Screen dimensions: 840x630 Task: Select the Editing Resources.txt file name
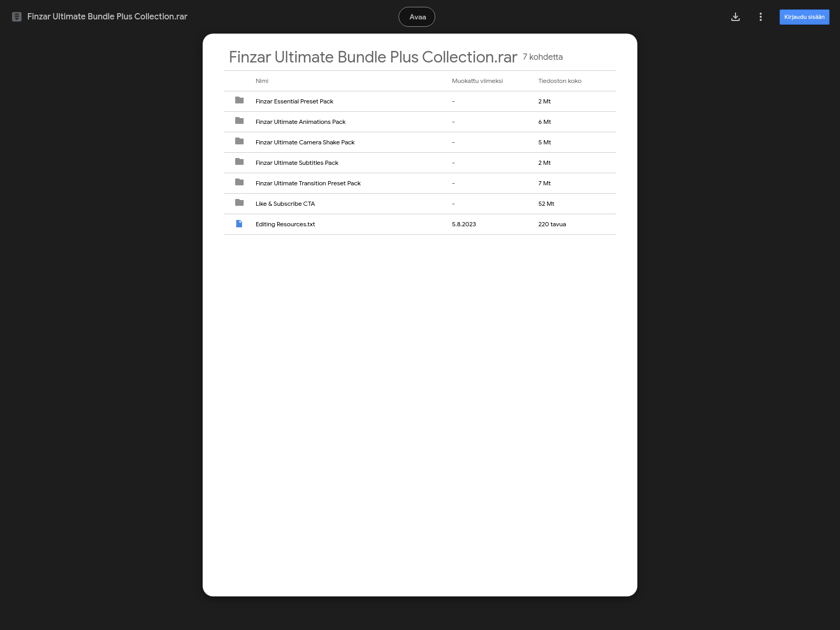(x=285, y=224)
